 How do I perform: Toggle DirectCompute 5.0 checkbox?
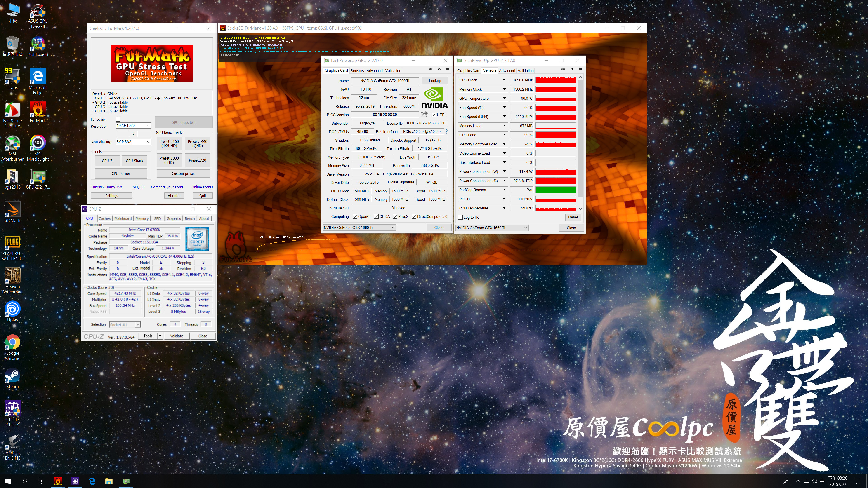tap(414, 217)
